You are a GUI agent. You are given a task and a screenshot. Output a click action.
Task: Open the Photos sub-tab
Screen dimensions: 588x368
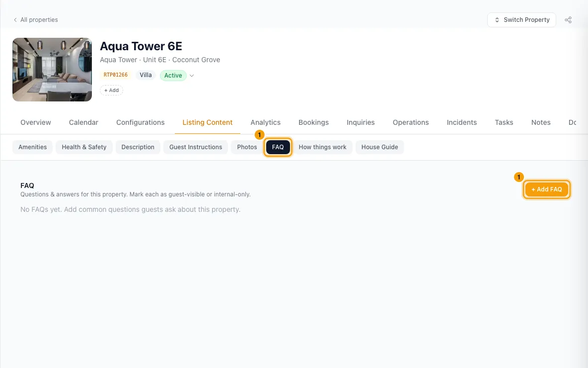tap(247, 147)
